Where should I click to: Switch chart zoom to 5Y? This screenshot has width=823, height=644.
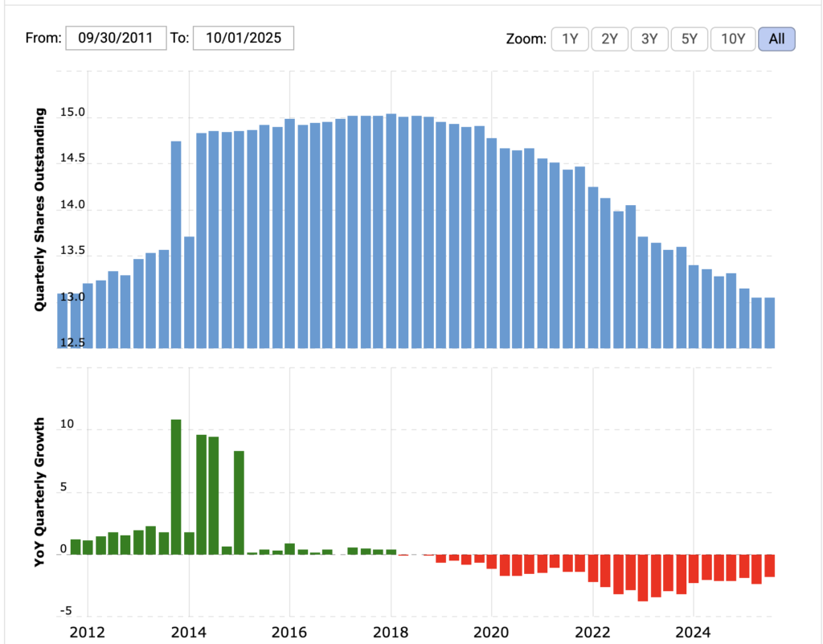[x=690, y=39]
